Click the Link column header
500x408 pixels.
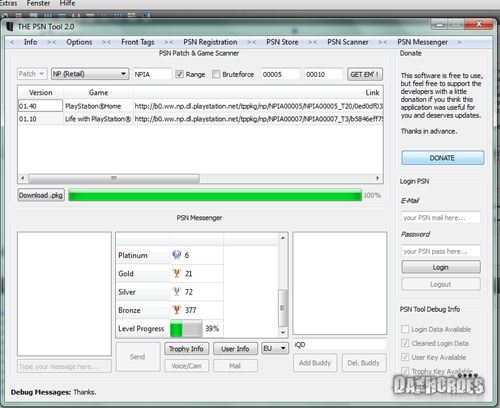pyautogui.click(x=258, y=92)
